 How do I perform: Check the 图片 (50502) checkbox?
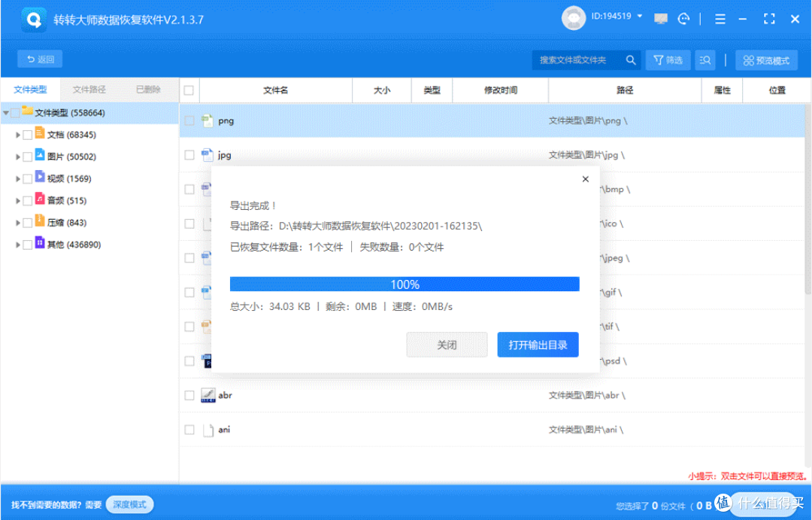[x=28, y=157]
